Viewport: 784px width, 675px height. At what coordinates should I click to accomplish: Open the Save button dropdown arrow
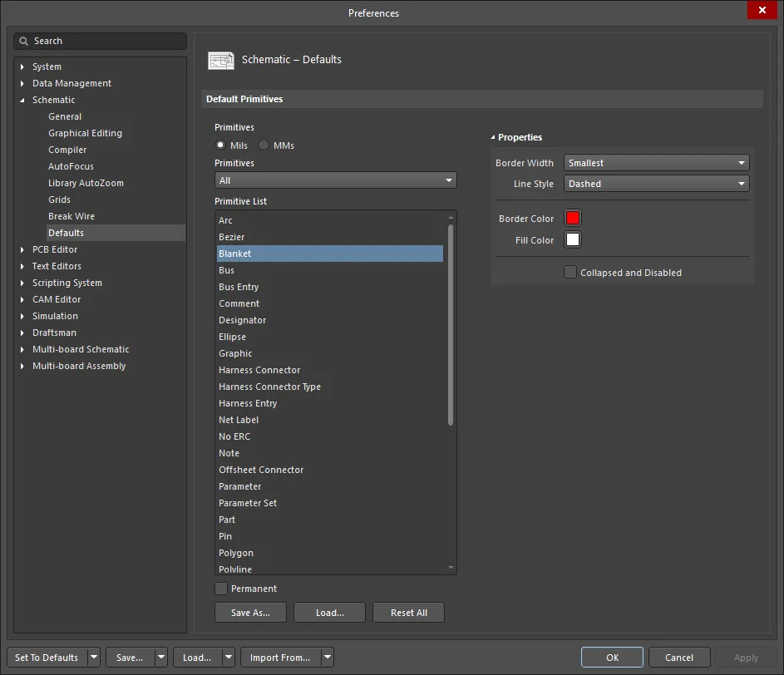(160, 658)
